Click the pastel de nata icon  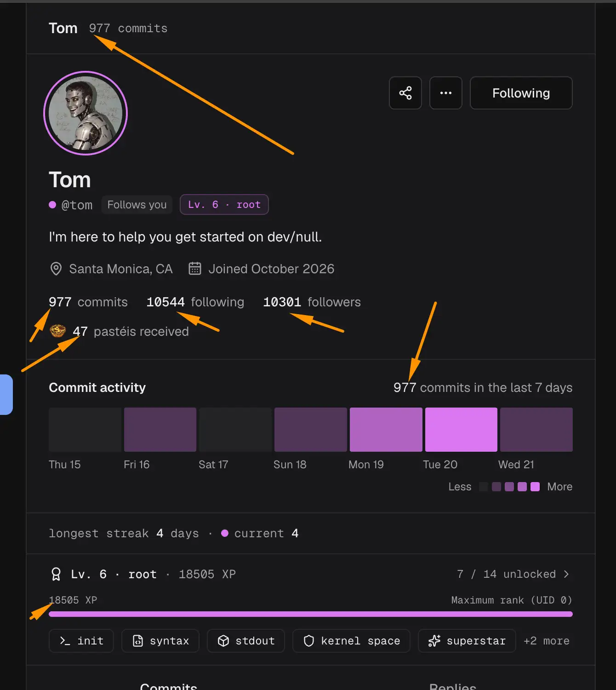pyautogui.click(x=57, y=331)
